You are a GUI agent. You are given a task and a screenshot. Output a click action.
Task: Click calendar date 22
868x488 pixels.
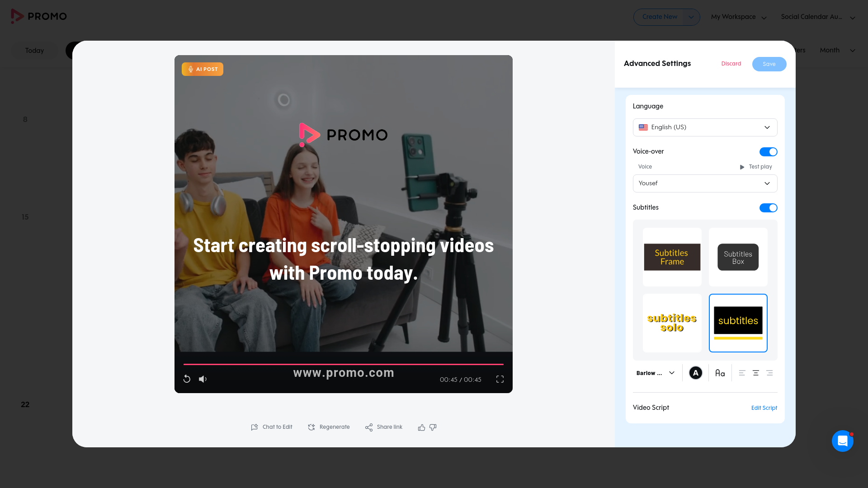click(x=25, y=405)
